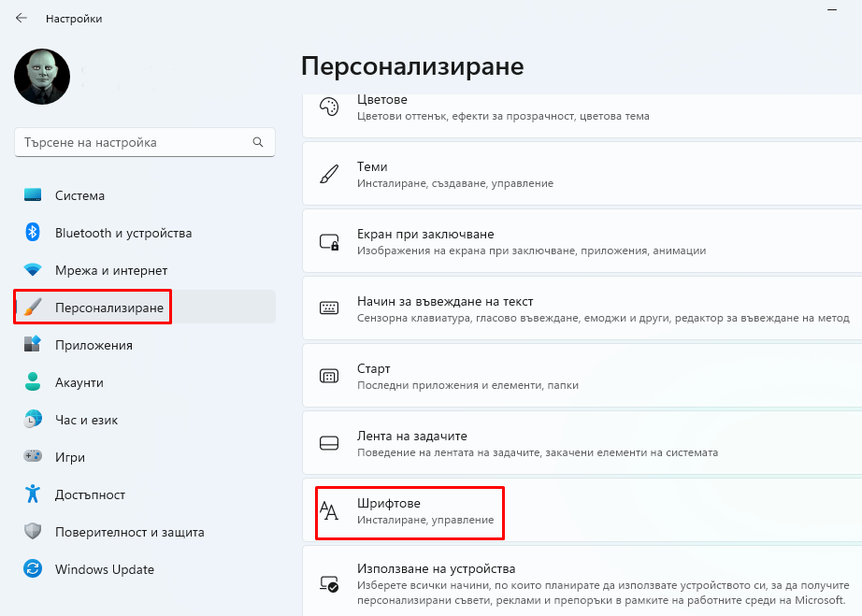Click the paintbrush icon for Персонализиране
Viewport: 862px width, 616px height.
tap(33, 308)
